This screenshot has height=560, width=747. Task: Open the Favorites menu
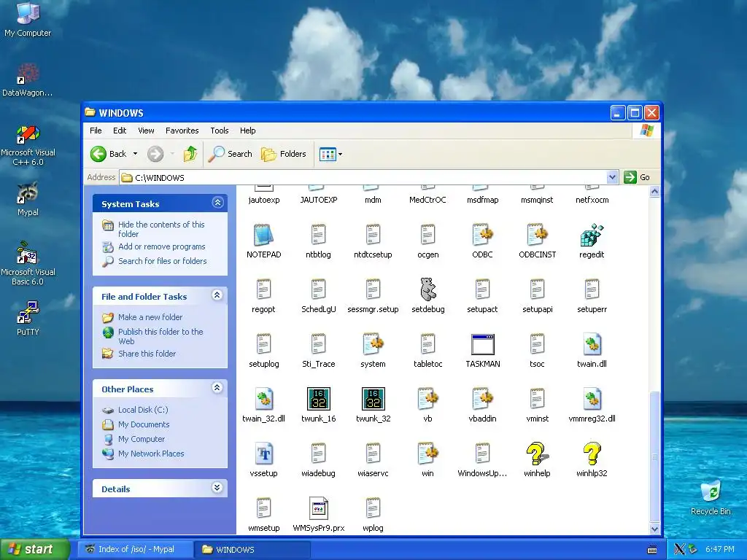(x=182, y=131)
